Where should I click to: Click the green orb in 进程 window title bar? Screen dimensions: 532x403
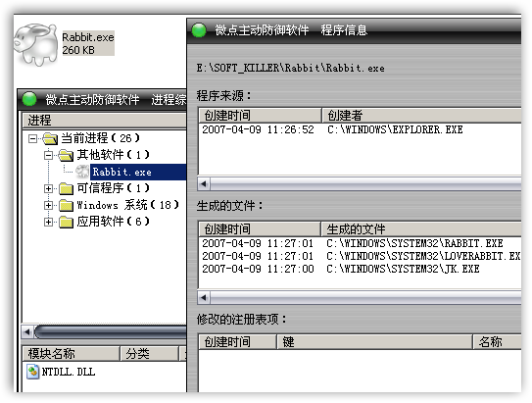(29, 99)
